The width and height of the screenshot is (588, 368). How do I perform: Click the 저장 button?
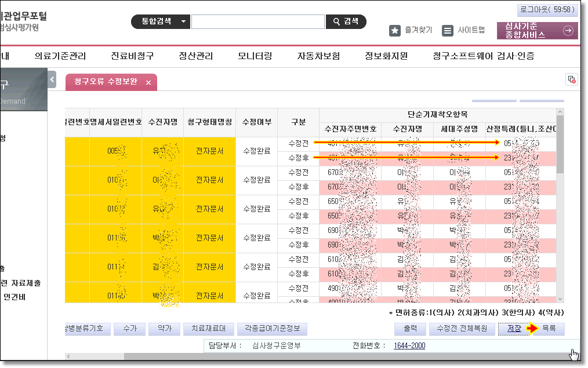pyautogui.click(x=514, y=329)
